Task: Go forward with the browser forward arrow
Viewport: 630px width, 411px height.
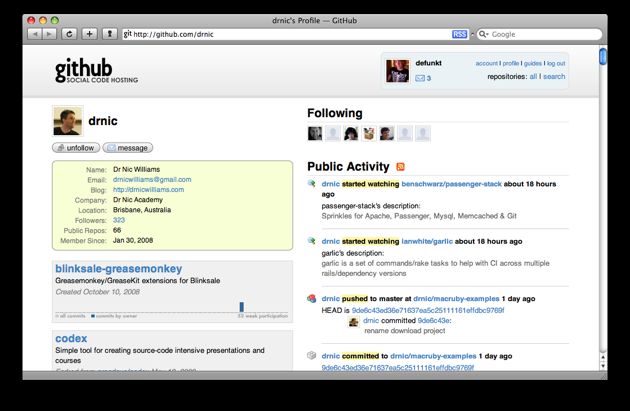Action: tap(49, 34)
